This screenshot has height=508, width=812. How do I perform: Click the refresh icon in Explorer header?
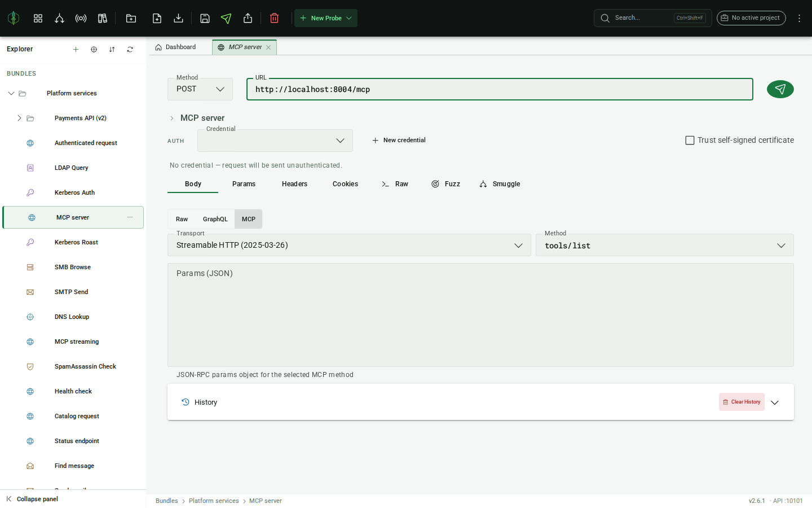pos(130,49)
